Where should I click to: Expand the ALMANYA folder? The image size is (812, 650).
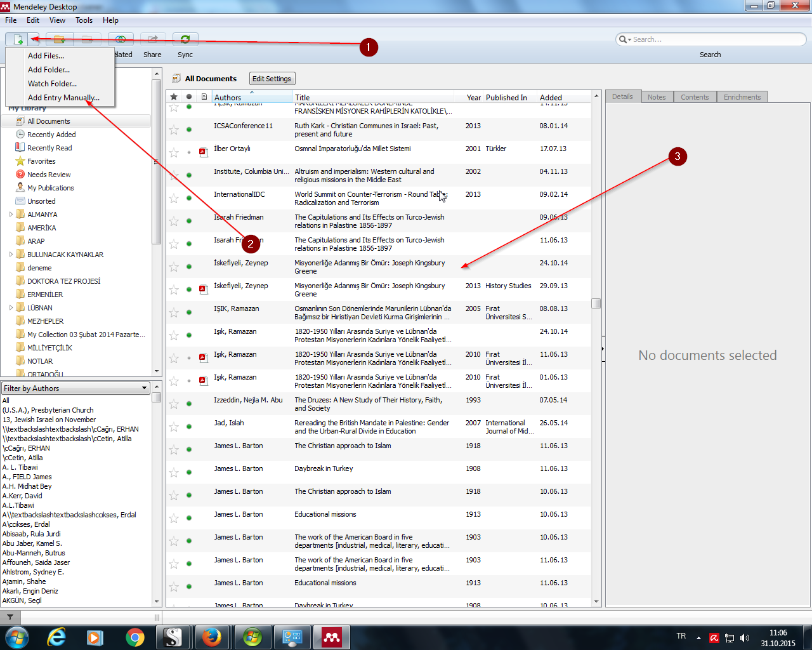11,215
